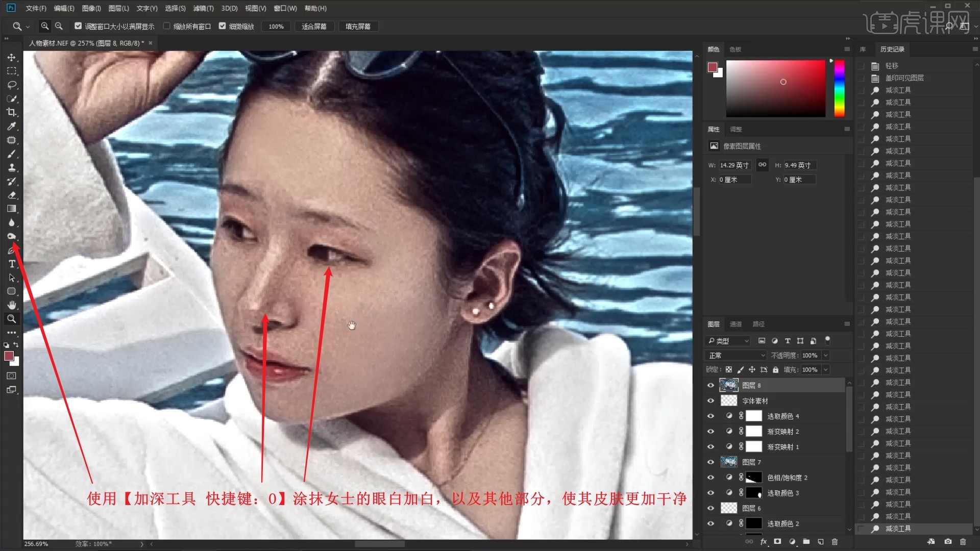Toggle the 细微缩放 checkbox

[223, 26]
